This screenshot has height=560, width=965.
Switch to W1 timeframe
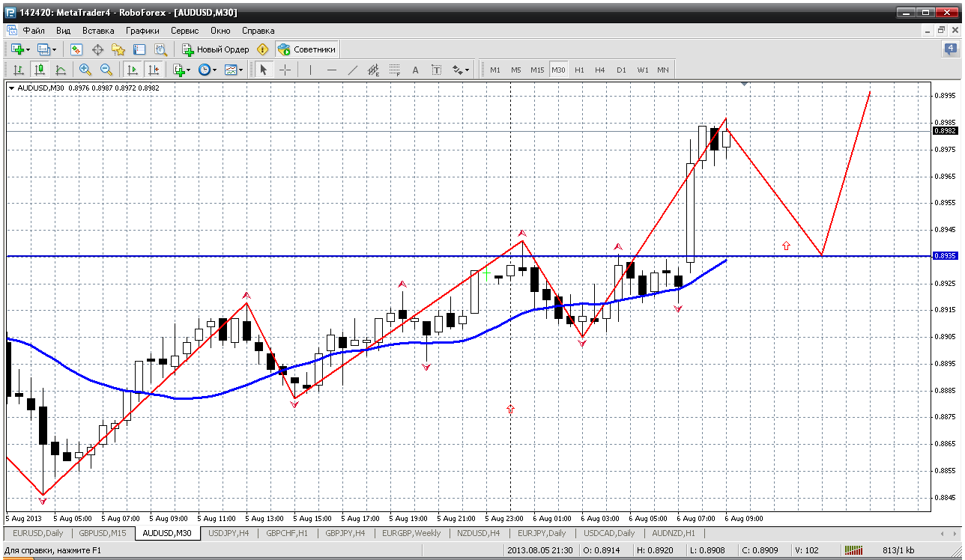(x=643, y=70)
